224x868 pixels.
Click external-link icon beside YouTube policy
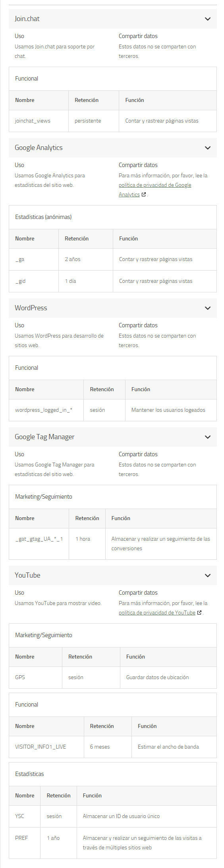pyautogui.click(x=199, y=613)
